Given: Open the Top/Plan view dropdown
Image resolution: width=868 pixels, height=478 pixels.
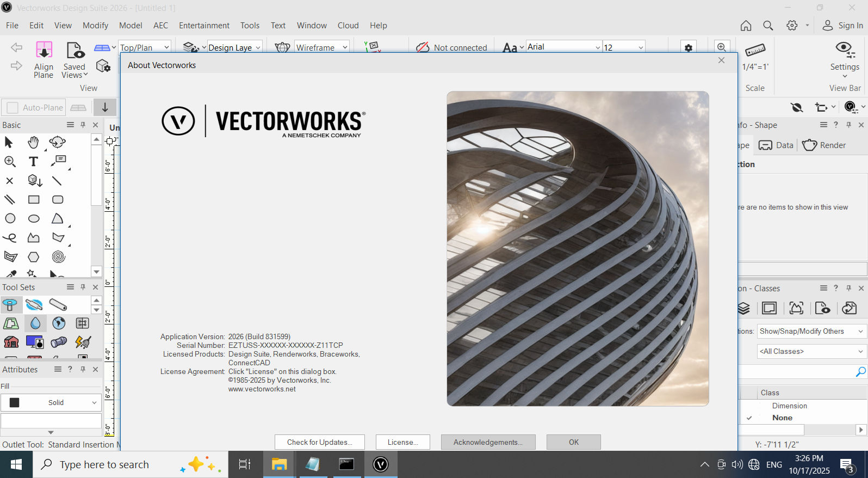Looking at the screenshot, I should click(145, 47).
